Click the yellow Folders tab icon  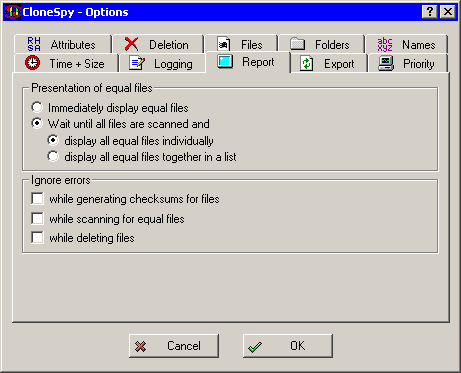pyautogui.click(x=297, y=44)
